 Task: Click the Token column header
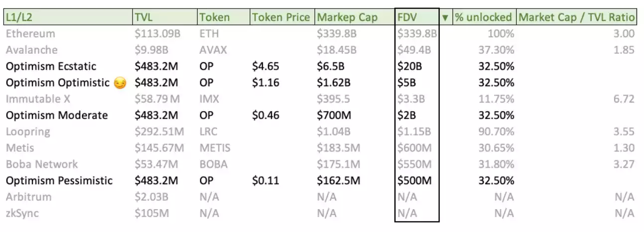(214, 17)
